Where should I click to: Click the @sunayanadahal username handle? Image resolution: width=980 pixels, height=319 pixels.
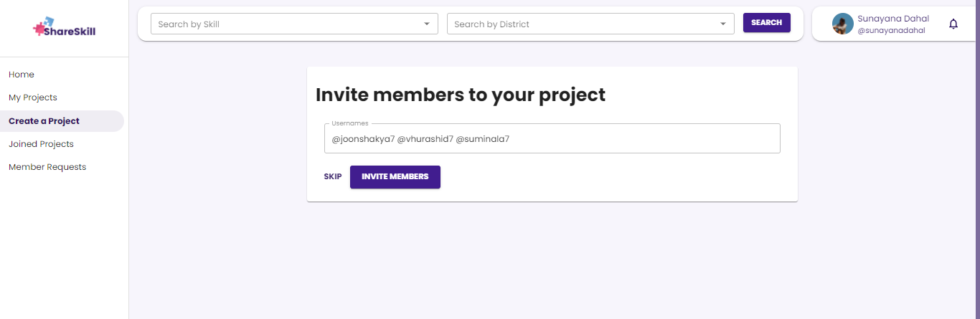tap(891, 30)
